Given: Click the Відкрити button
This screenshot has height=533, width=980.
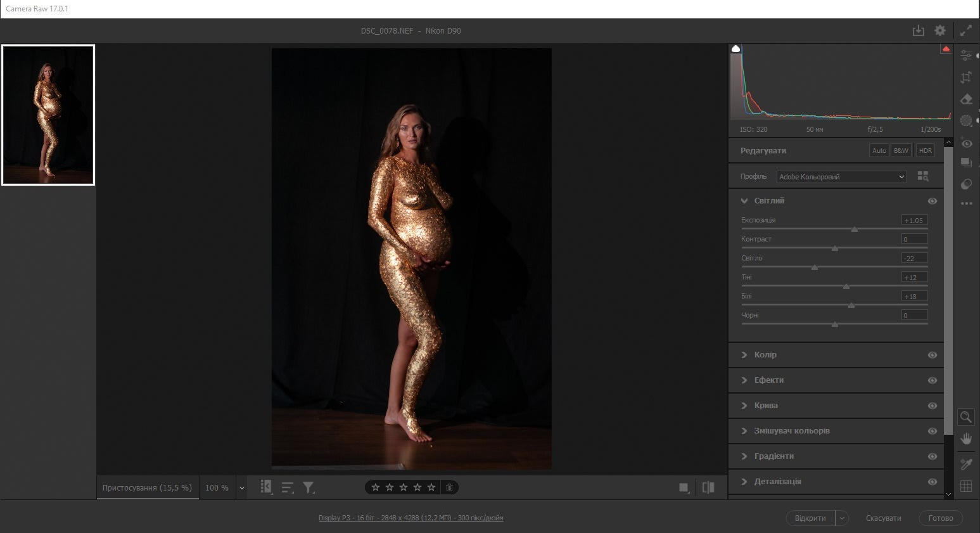Looking at the screenshot, I should click(810, 518).
